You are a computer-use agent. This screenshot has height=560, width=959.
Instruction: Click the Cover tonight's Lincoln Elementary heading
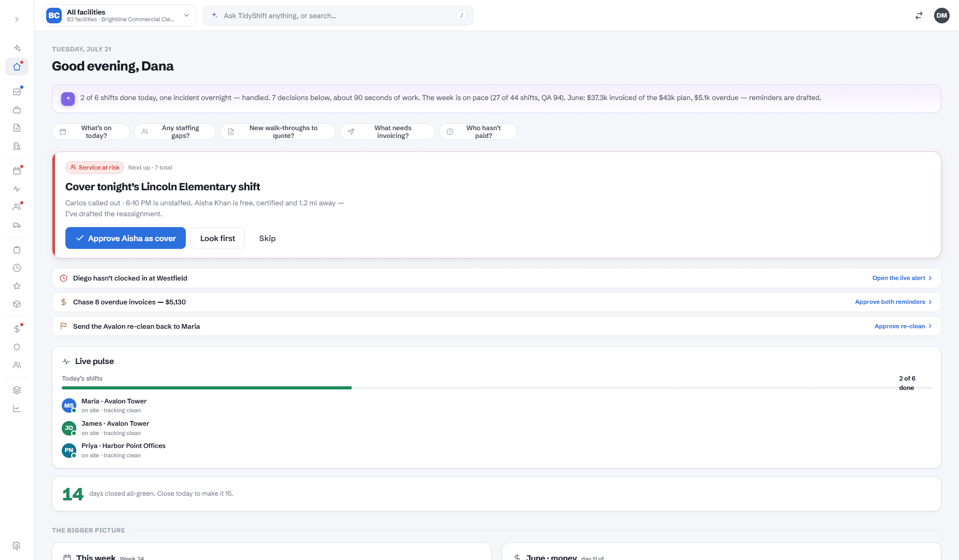(162, 187)
